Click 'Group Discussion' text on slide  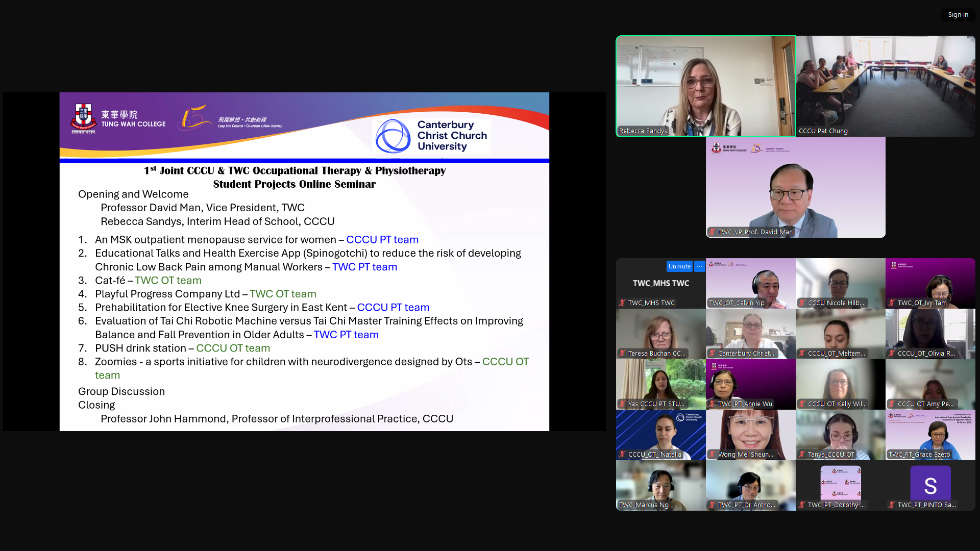[121, 391]
